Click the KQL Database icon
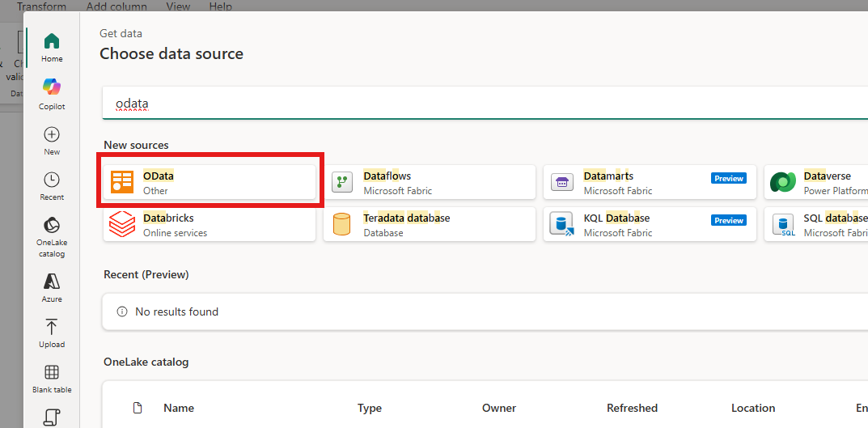 (x=562, y=224)
